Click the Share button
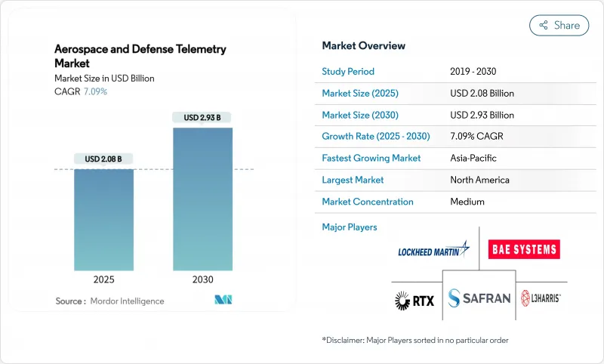The height and width of the screenshot is (364, 604). pyautogui.click(x=559, y=25)
